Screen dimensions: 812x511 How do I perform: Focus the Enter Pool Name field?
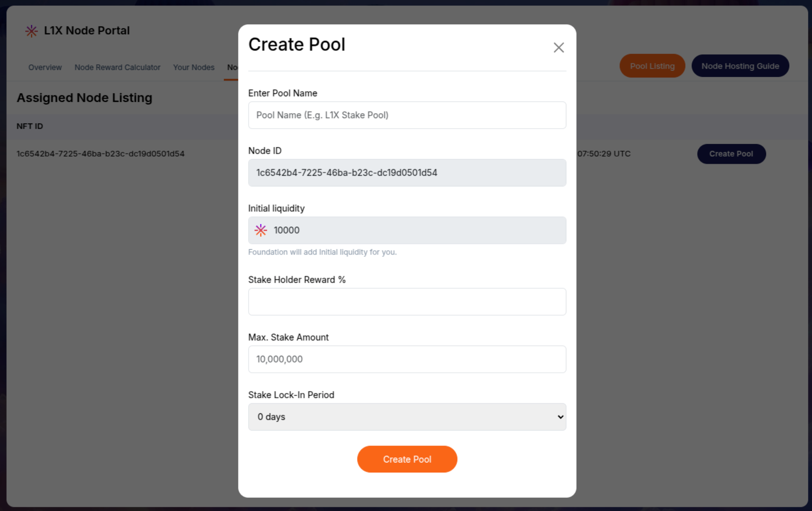(407, 115)
